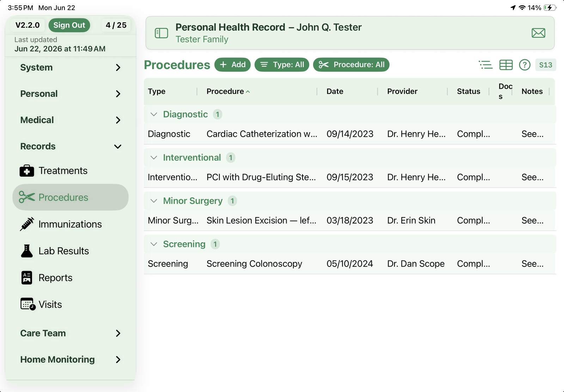Click the Procedures scissors icon in sidebar
564x392 pixels.
click(x=27, y=197)
